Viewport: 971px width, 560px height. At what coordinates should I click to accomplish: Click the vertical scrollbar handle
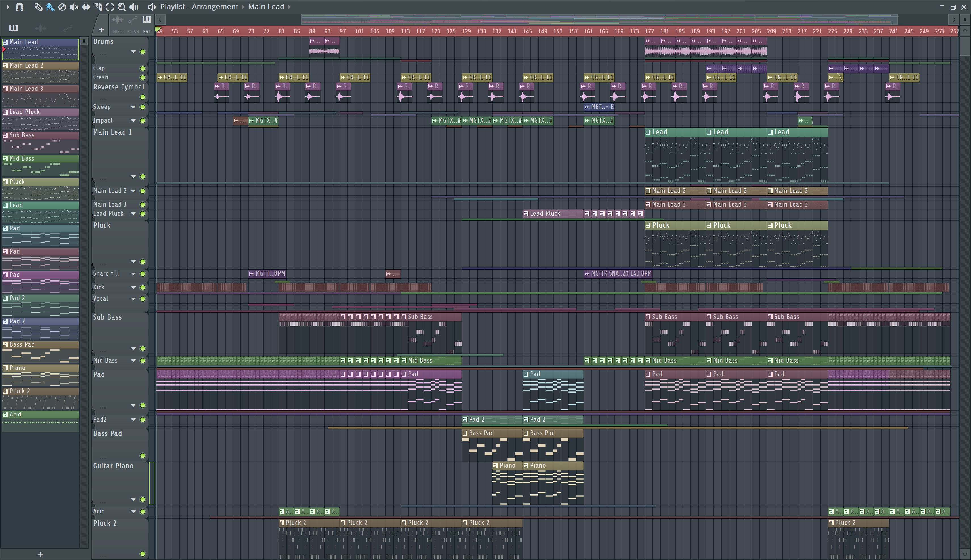[965, 46]
